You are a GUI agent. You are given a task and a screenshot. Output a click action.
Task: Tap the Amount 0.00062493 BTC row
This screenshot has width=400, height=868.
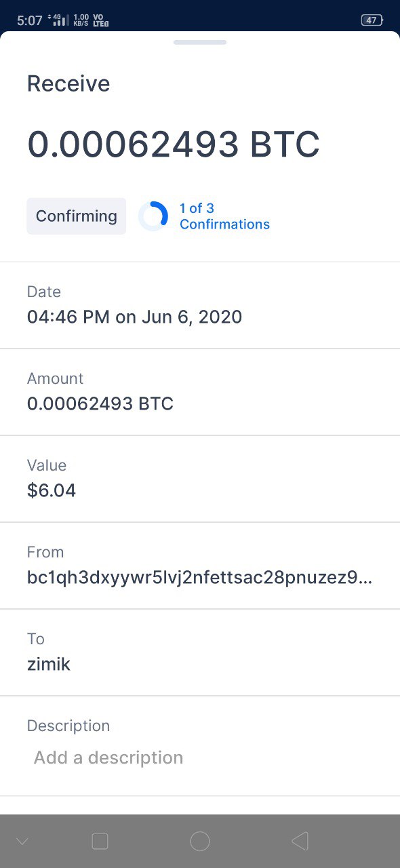[200, 392]
